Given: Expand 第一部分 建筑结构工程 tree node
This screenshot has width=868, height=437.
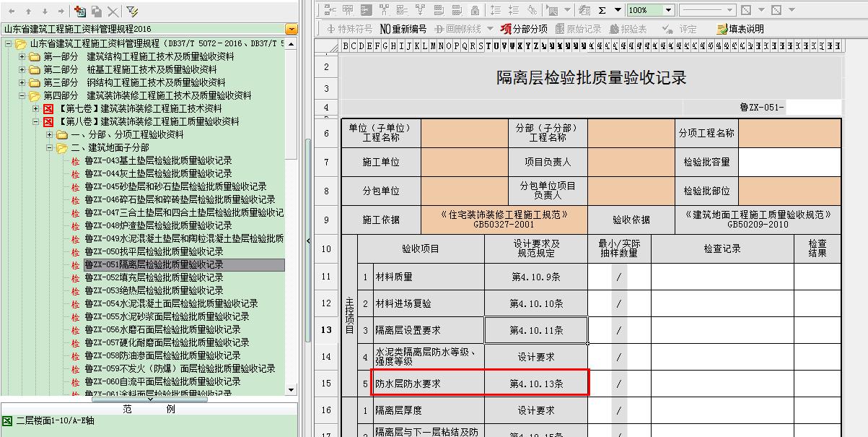Looking at the screenshot, I should [x=21, y=56].
